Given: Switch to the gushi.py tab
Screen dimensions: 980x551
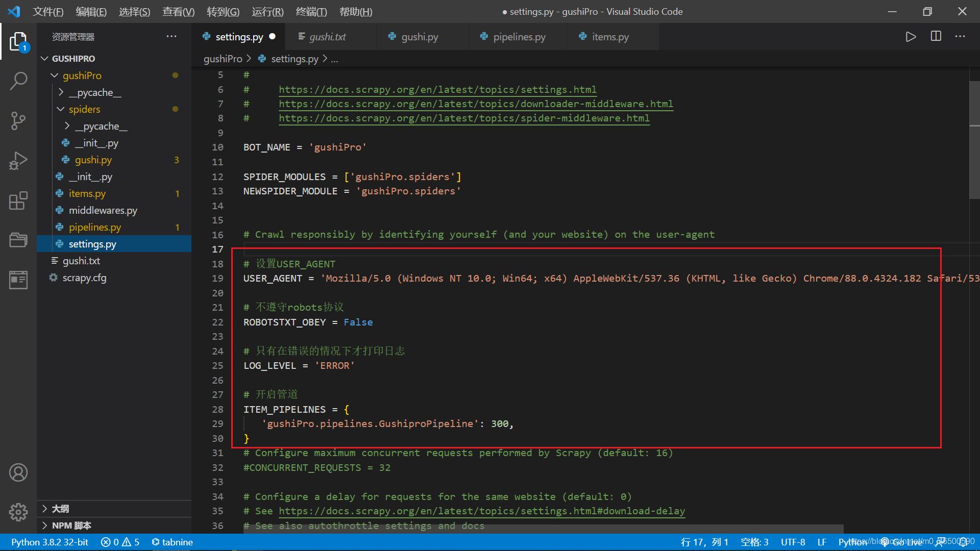Looking at the screenshot, I should [420, 36].
